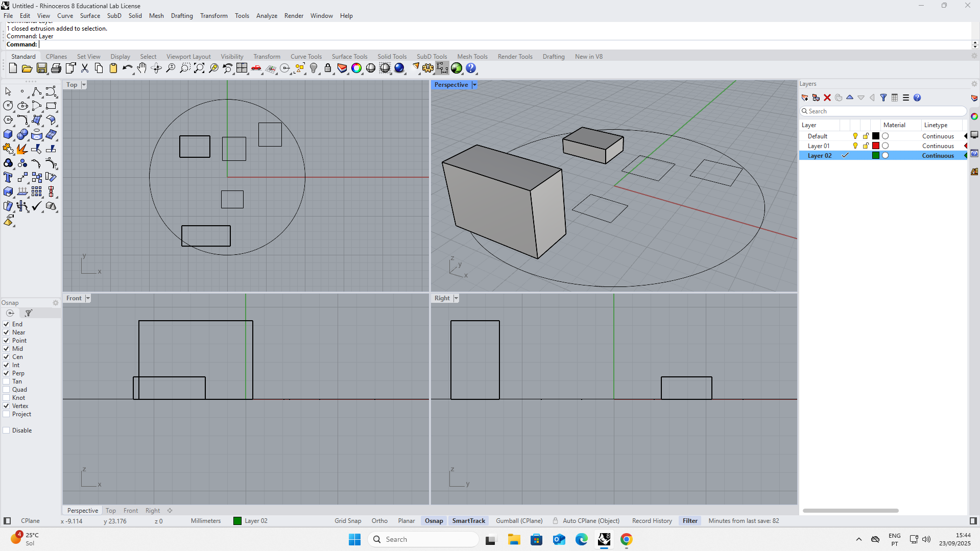Select the Polyline tool in the sidebar
Image resolution: width=980 pixels, height=551 pixels.
[x=37, y=92]
